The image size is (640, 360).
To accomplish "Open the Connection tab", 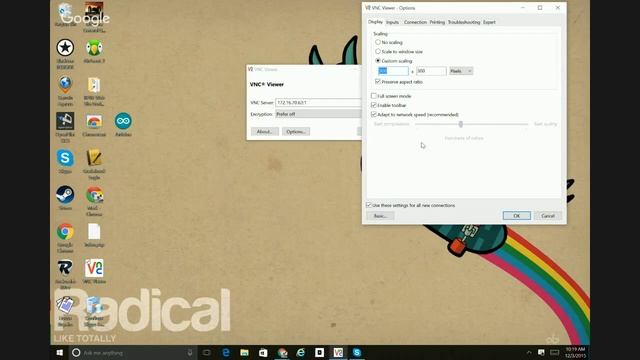I will (x=415, y=22).
